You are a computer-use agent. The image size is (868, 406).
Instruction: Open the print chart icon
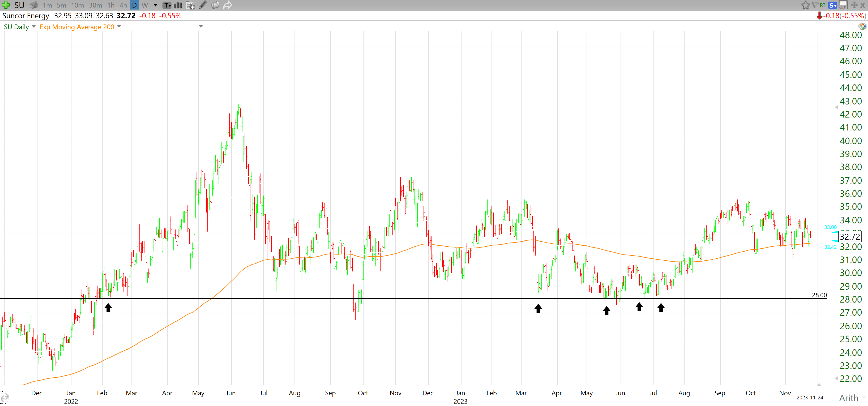pyautogui.click(x=33, y=5)
